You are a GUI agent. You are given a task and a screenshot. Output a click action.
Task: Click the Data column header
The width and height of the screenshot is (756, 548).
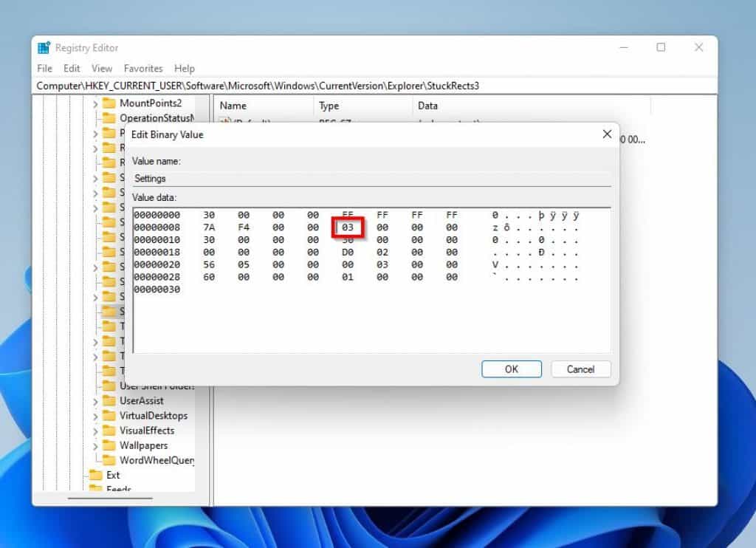click(532, 106)
